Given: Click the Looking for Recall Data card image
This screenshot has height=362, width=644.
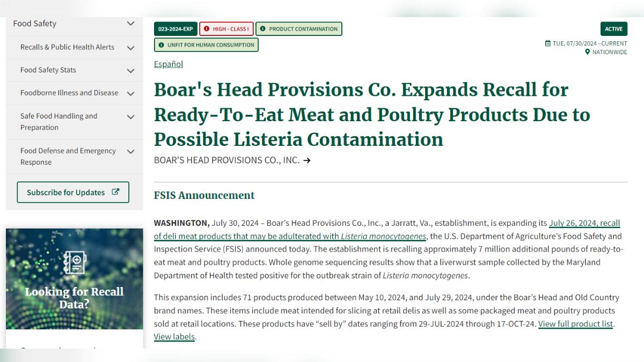Looking at the screenshot, I should click(x=75, y=279).
